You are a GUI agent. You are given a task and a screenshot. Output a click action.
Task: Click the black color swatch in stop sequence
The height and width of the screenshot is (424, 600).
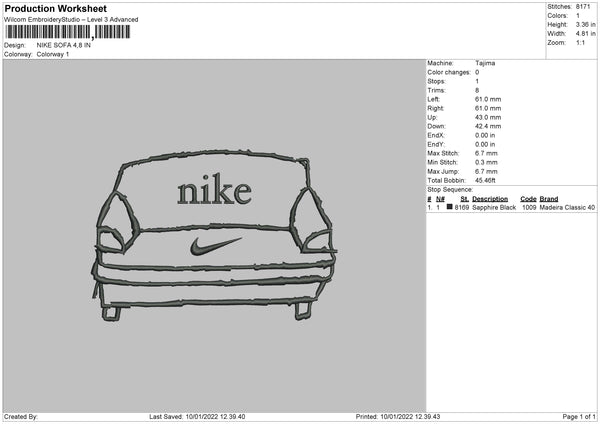pos(450,207)
